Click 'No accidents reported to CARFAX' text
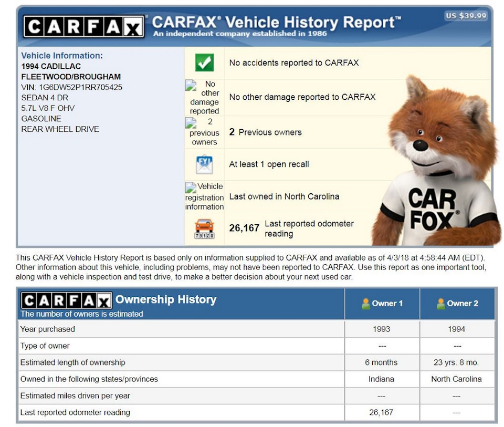Viewport: 504px width, 427px height. [x=294, y=63]
